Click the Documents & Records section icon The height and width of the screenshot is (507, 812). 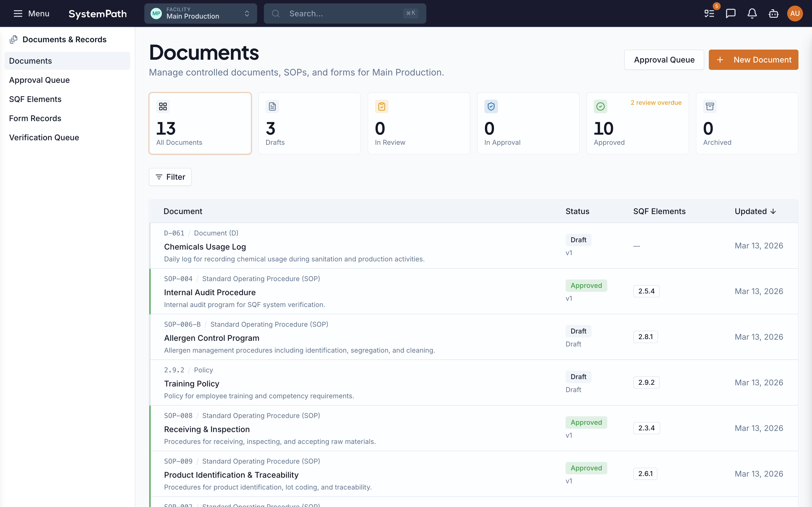[14, 39]
